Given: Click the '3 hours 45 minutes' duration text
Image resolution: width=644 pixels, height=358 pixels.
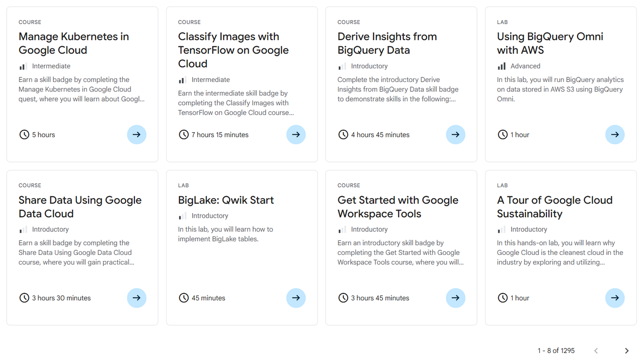Looking at the screenshot, I should (x=380, y=298).
